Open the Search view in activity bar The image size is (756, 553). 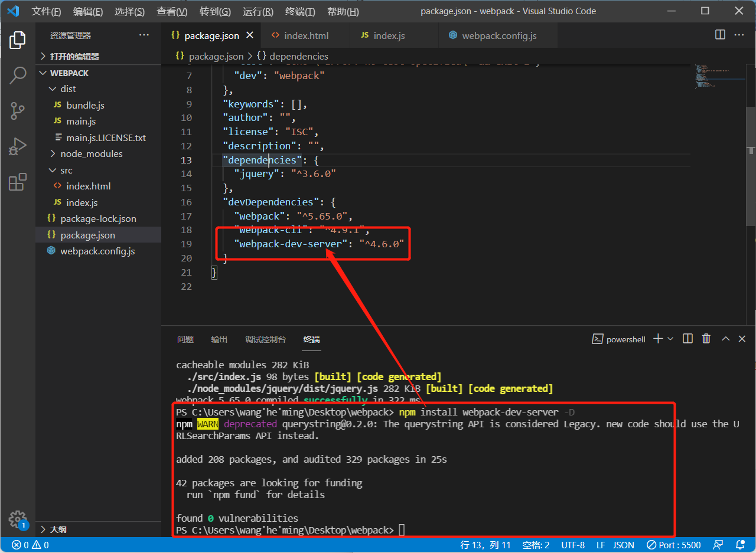(x=18, y=75)
